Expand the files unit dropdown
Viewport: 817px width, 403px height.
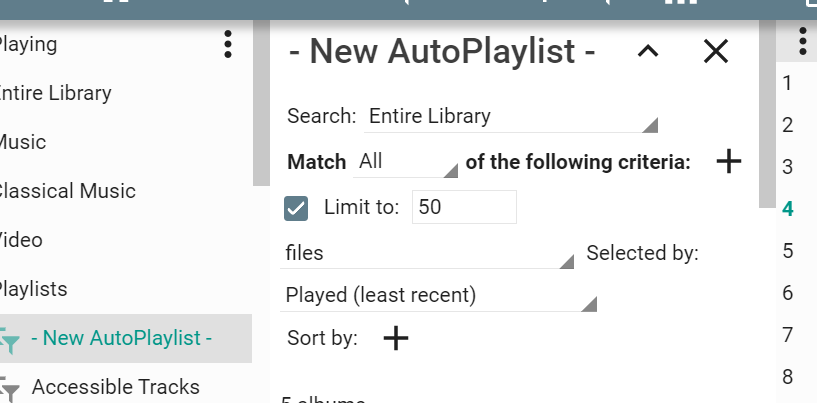coord(429,254)
